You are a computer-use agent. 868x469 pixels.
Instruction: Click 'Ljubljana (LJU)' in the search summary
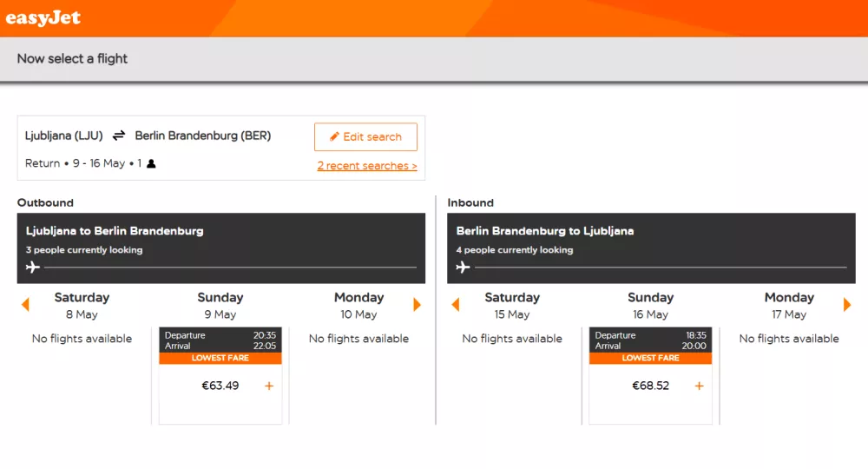pyautogui.click(x=63, y=135)
